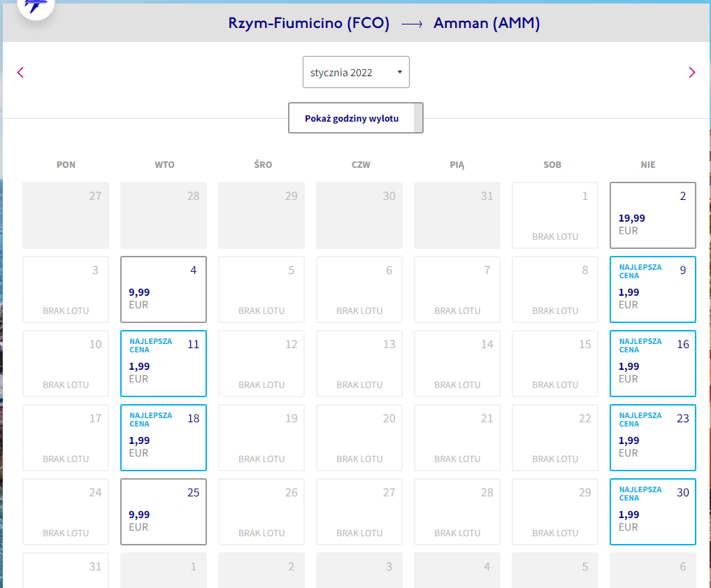
Task: Choose January 9 best price flight
Action: click(x=652, y=289)
